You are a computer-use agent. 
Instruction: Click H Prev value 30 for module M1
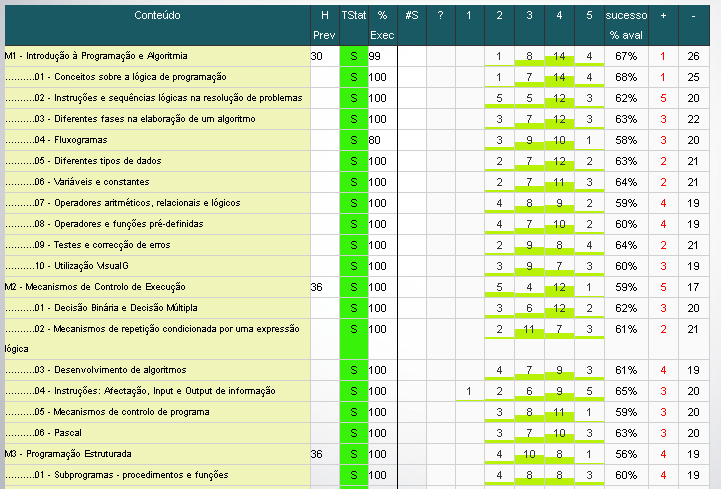(x=317, y=56)
